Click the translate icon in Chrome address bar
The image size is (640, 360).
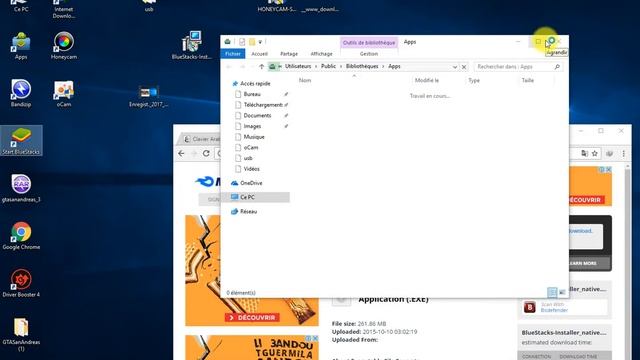click(584, 153)
